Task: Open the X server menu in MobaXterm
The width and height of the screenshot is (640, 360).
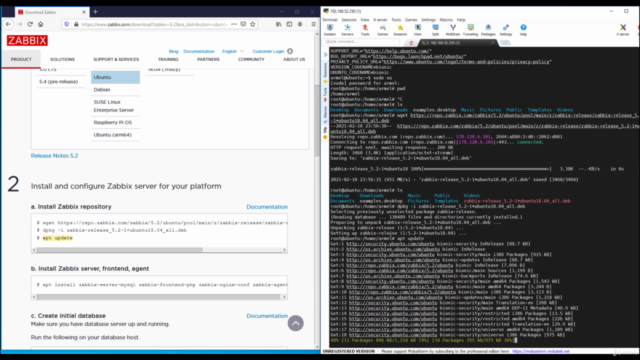Action: tap(380, 20)
